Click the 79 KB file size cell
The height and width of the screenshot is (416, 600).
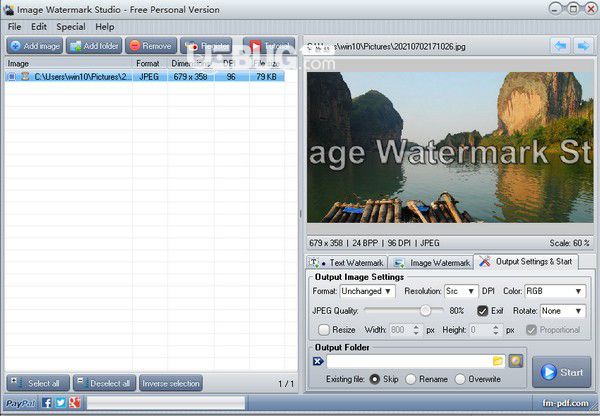pos(266,77)
